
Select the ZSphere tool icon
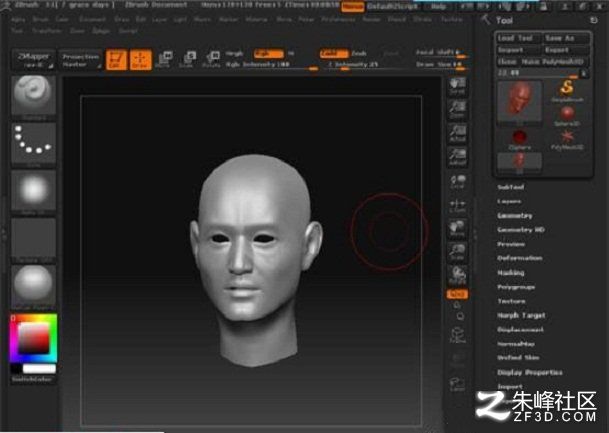519,139
